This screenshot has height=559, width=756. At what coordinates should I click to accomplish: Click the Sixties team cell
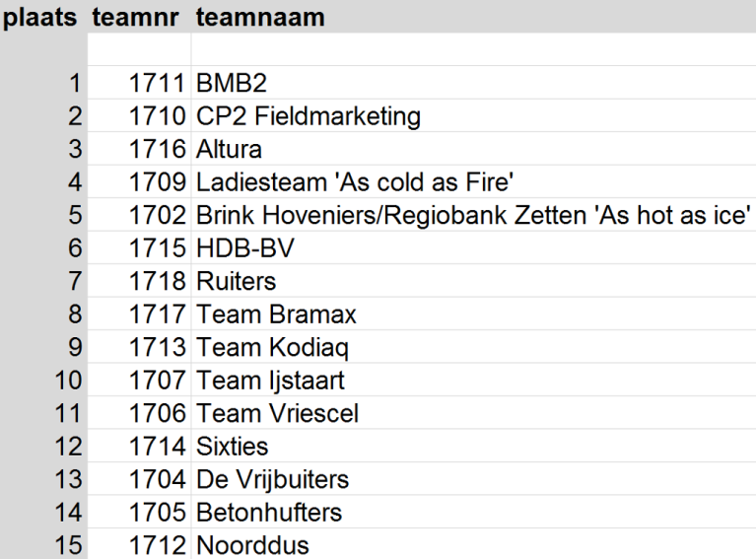(x=233, y=447)
